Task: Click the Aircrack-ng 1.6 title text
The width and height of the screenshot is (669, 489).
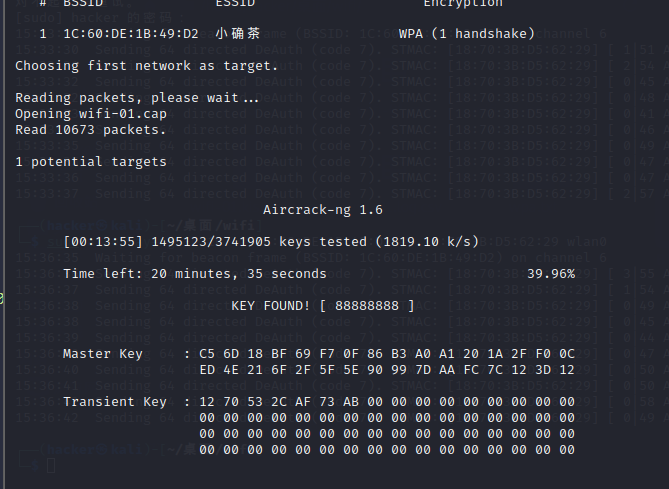Action: point(323,210)
